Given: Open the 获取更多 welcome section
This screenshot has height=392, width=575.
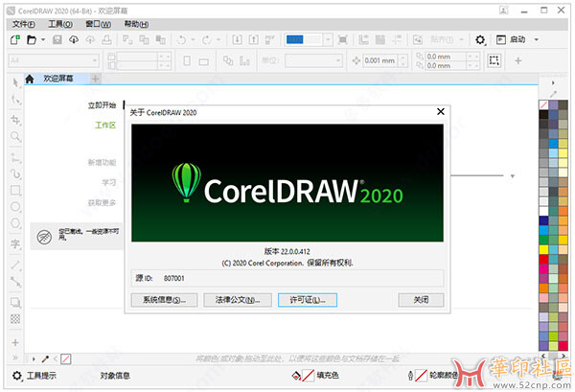Looking at the screenshot, I should pyautogui.click(x=102, y=202).
